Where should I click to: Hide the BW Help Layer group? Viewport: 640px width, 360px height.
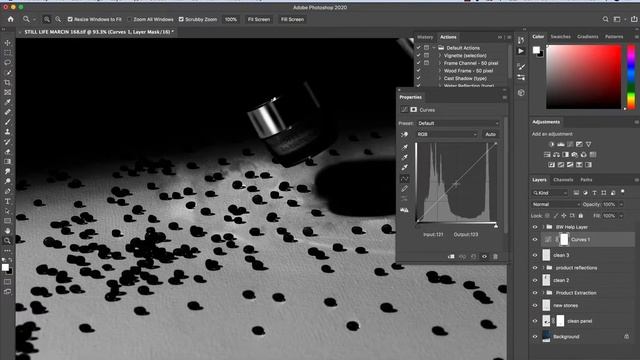point(535,227)
